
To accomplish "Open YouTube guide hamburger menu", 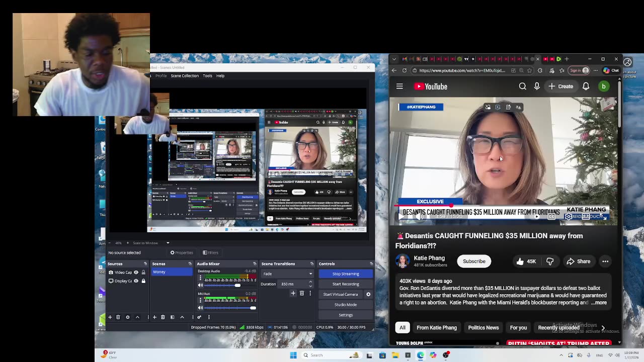I will [399, 86].
